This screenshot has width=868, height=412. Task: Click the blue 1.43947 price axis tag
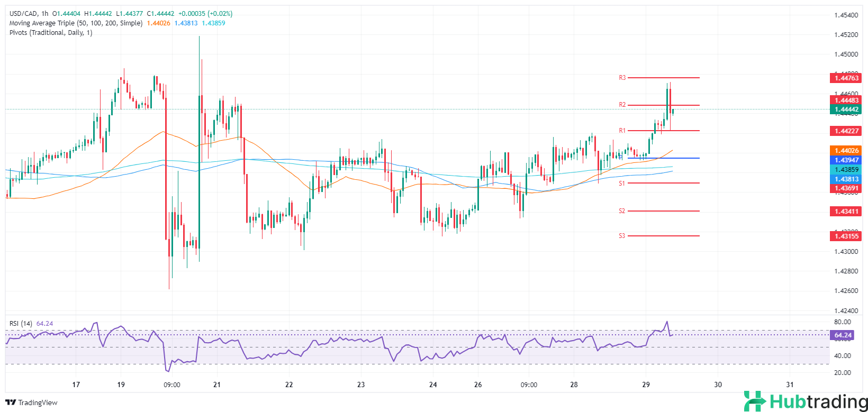pos(846,160)
